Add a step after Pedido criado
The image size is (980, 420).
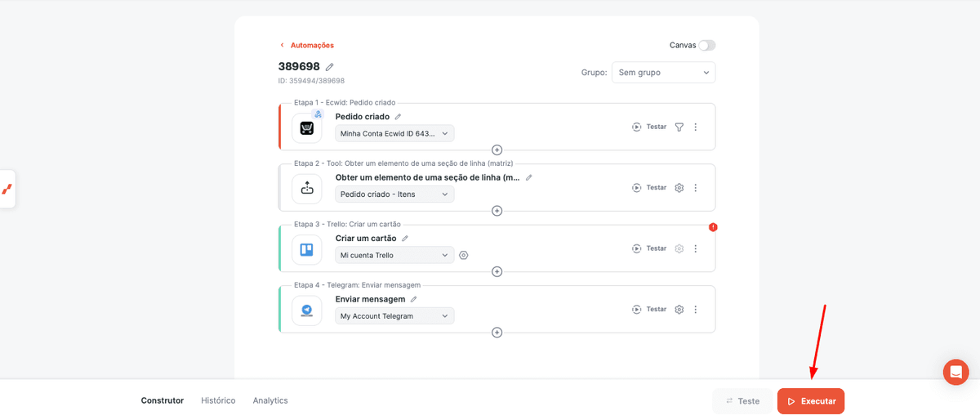pos(497,150)
